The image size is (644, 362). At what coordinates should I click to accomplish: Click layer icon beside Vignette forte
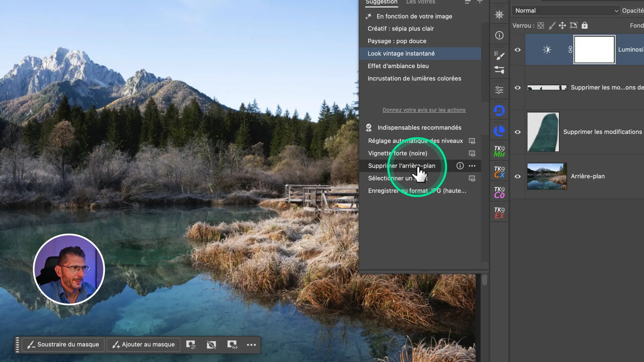tap(472, 154)
